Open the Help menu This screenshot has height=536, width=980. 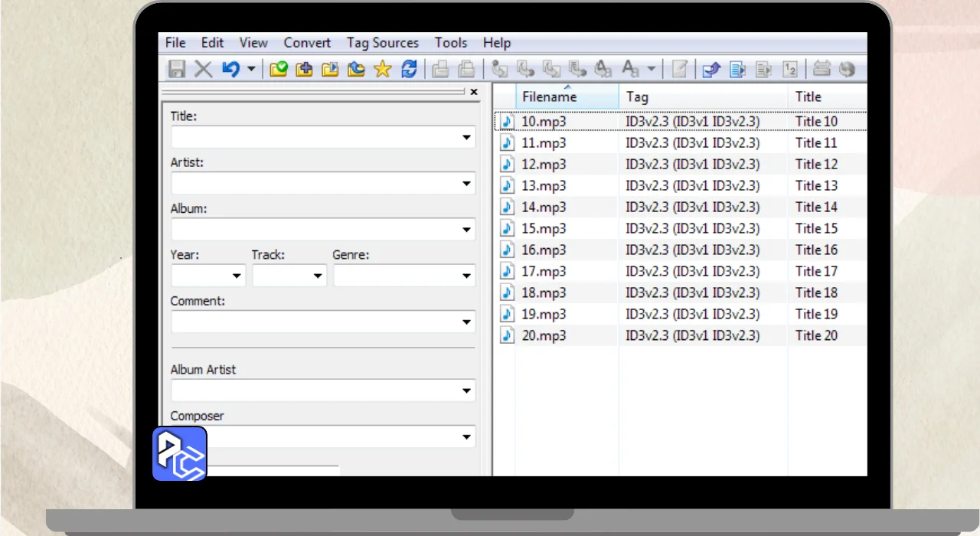[497, 43]
